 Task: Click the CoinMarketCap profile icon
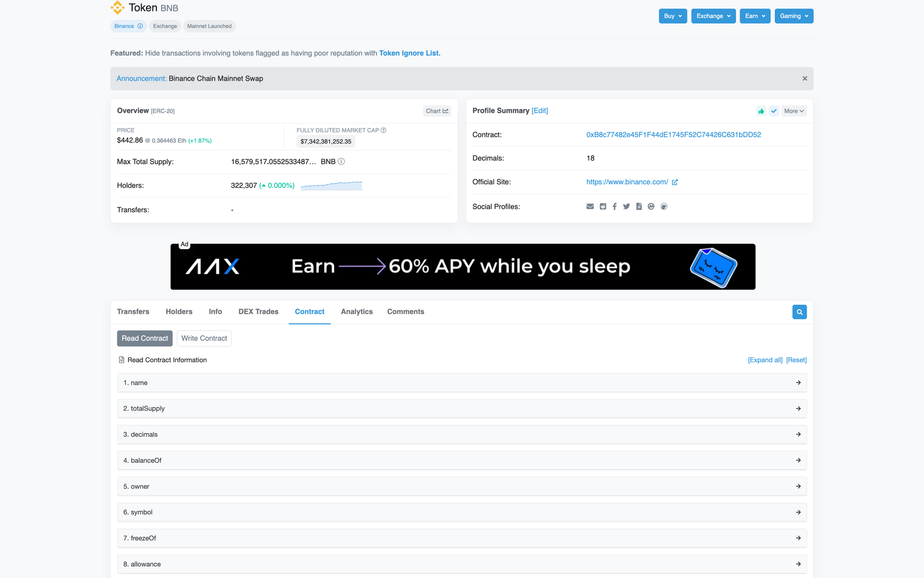[x=651, y=207]
